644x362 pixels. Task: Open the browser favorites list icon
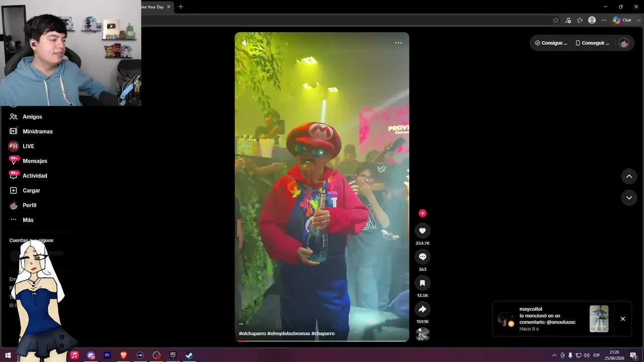pyautogui.click(x=580, y=20)
